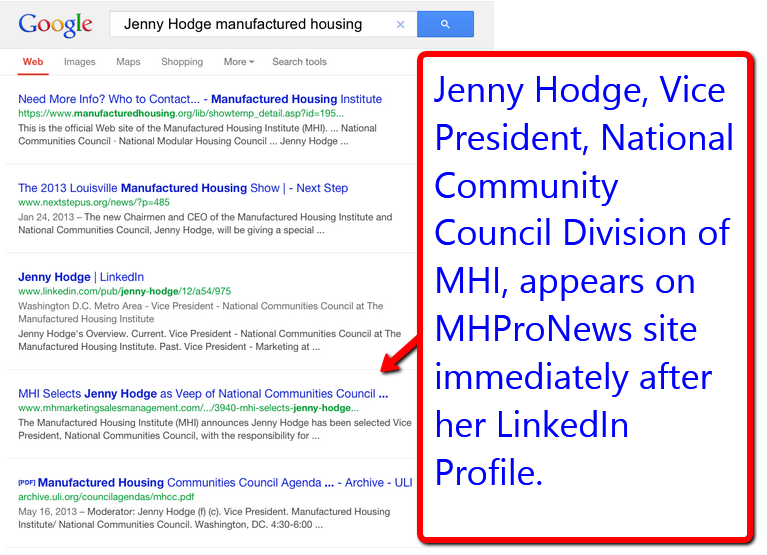767x555 pixels.
Task: Open 'Need More Info? Who to Contact' result
Action: (200, 99)
